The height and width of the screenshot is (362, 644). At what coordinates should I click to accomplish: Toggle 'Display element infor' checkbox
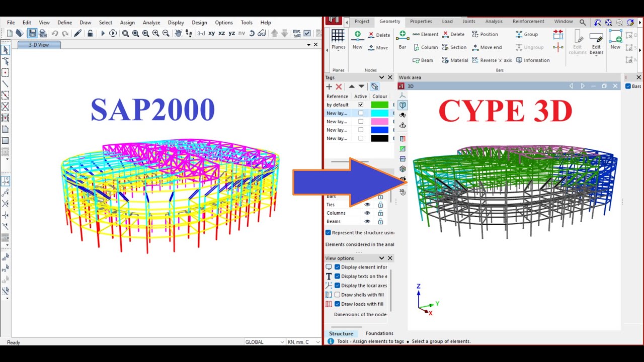(338, 267)
